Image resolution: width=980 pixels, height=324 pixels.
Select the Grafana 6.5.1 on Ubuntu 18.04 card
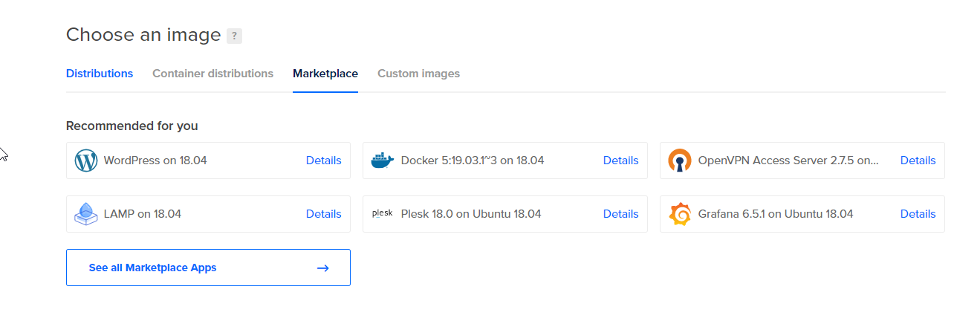(802, 214)
